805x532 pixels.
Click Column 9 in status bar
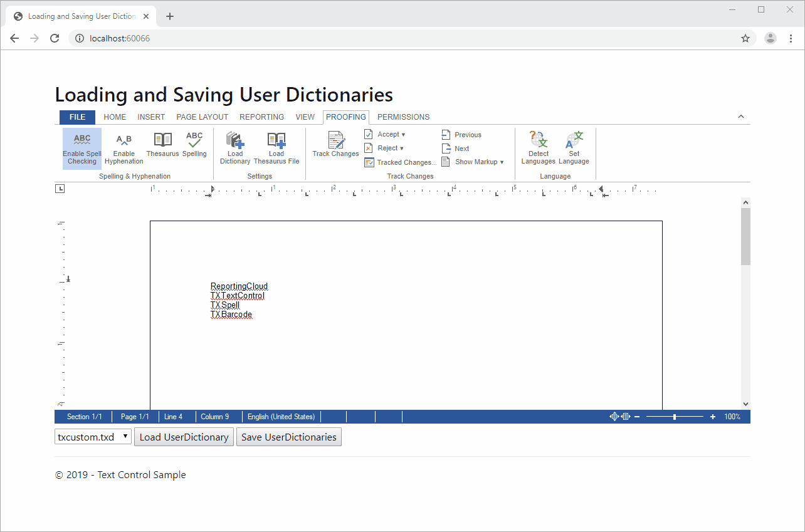coord(214,417)
